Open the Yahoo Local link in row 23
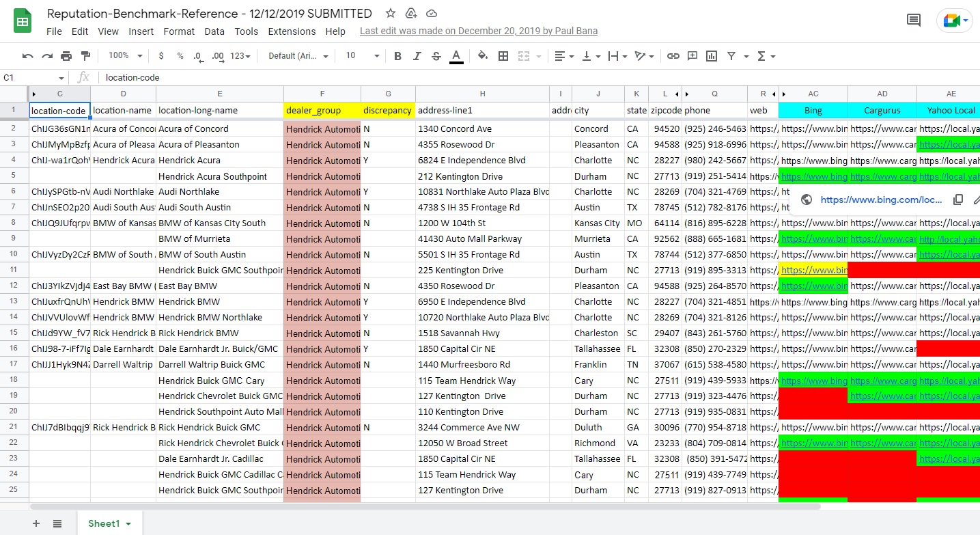The height and width of the screenshot is (535, 980). pos(949,458)
